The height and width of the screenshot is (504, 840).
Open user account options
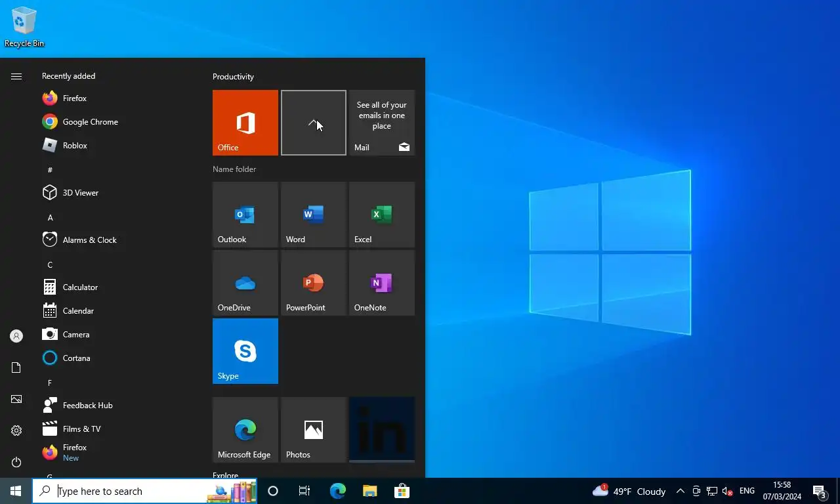16,336
